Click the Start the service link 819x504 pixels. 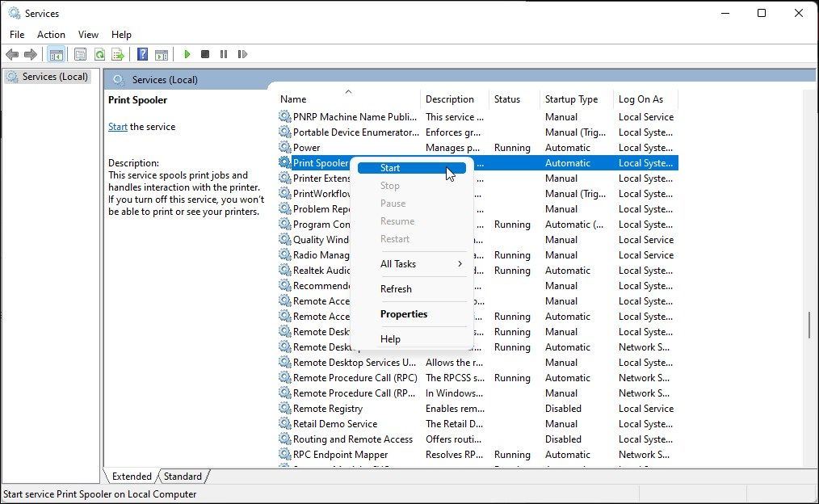117,126
